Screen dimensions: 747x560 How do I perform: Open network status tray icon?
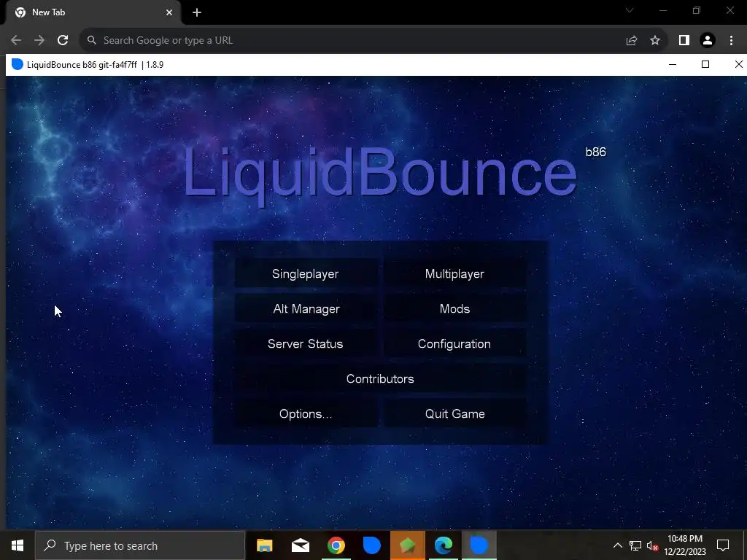click(635, 545)
